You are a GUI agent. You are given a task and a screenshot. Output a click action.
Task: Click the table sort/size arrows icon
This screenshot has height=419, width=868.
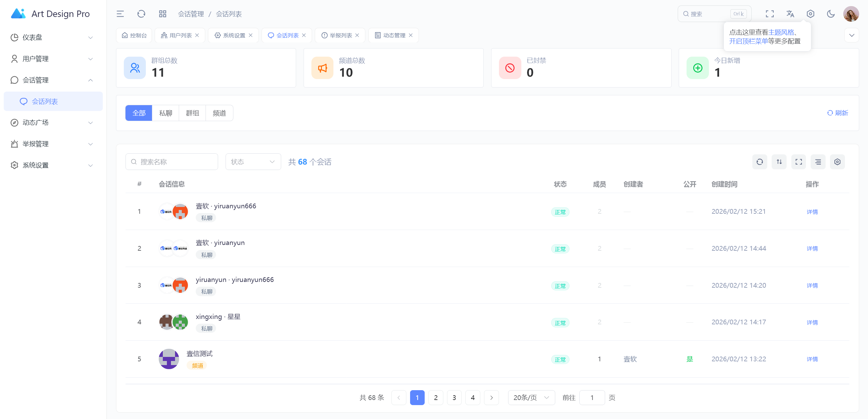click(779, 162)
